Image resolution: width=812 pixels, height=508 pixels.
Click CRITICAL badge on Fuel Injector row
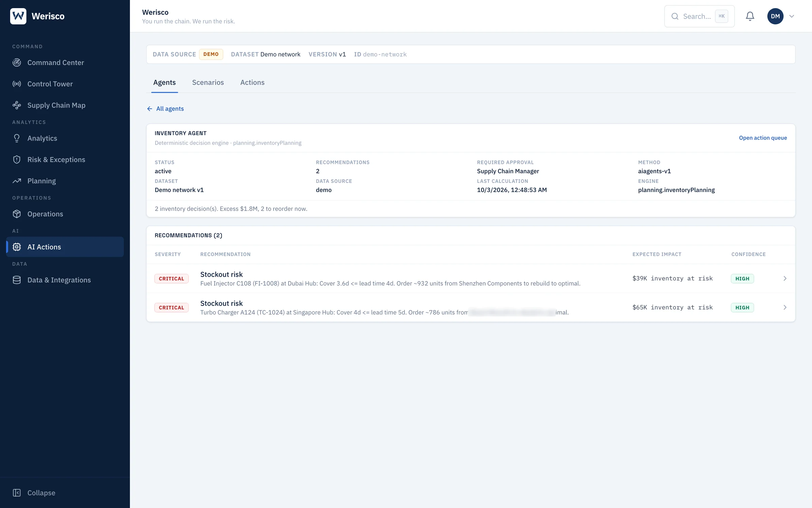click(x=172, y=279)
